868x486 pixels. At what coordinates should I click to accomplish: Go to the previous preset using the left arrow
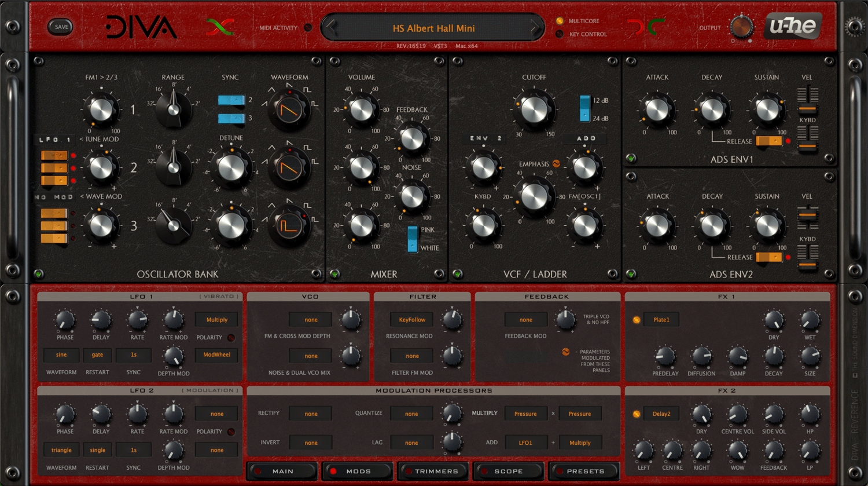(x=332, y=27)
